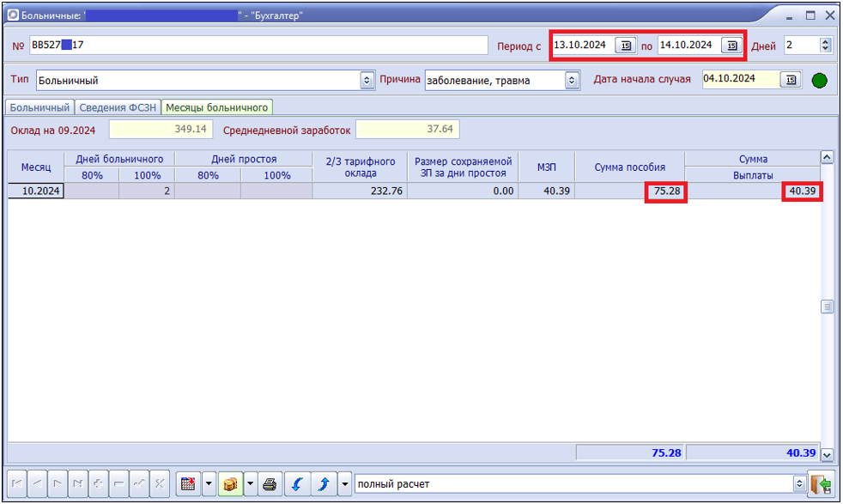
Task: Click the sick leave number input field
Action: click(258, 46)
